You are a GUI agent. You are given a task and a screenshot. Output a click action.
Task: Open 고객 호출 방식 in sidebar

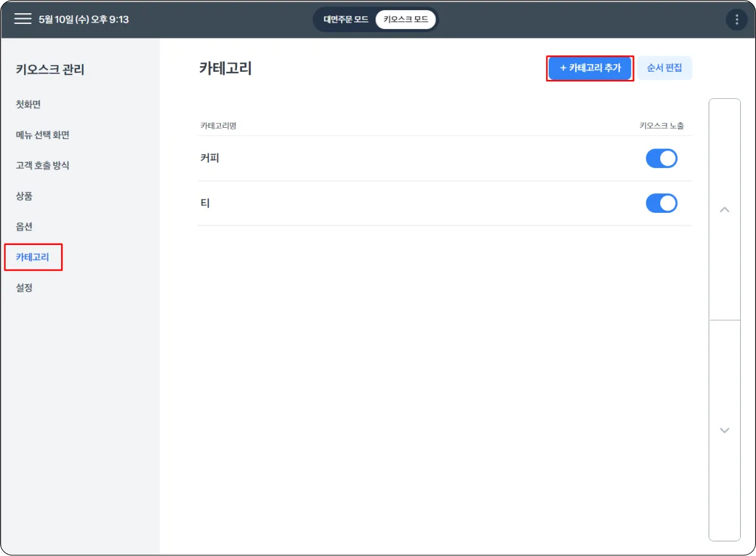tap(42, 166)
